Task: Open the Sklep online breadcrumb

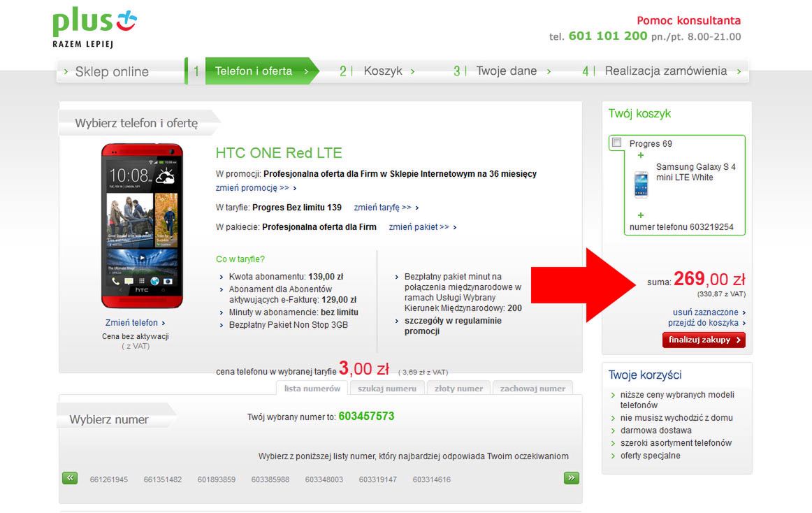Action: pos(112,71)
